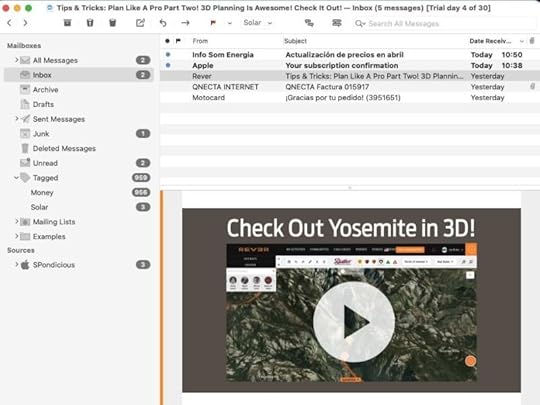This screenshot has width=540, height=405.
Task: Open the flag color dropdown arrow
Action: (x=230, y=23)
